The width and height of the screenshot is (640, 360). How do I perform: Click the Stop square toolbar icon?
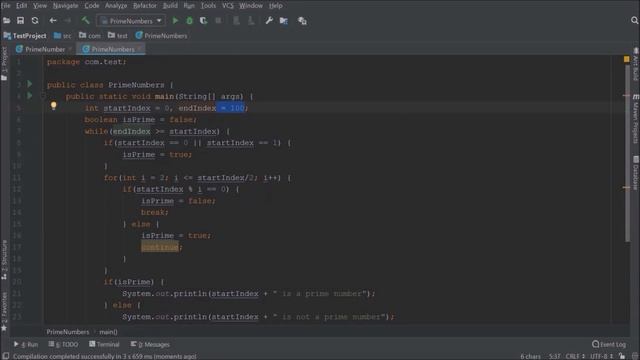coord(218,21)
